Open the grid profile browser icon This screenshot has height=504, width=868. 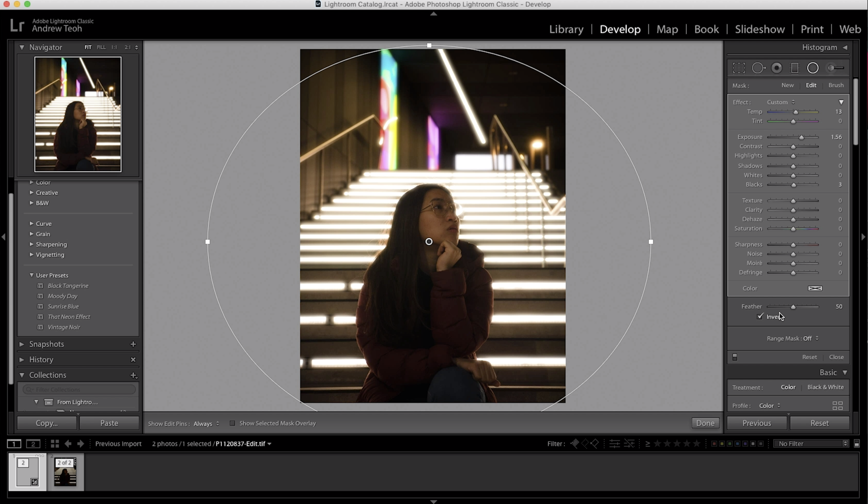pyautogui.click(x=838, y=405)
